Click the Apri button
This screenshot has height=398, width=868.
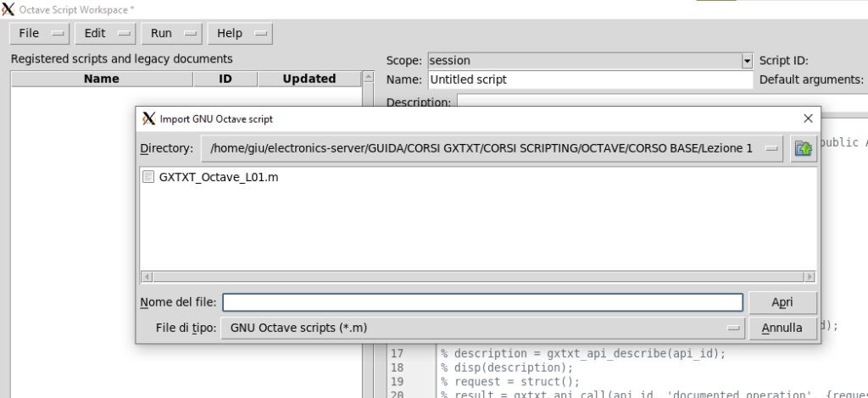pyautogui.click(x=782, y=302)
